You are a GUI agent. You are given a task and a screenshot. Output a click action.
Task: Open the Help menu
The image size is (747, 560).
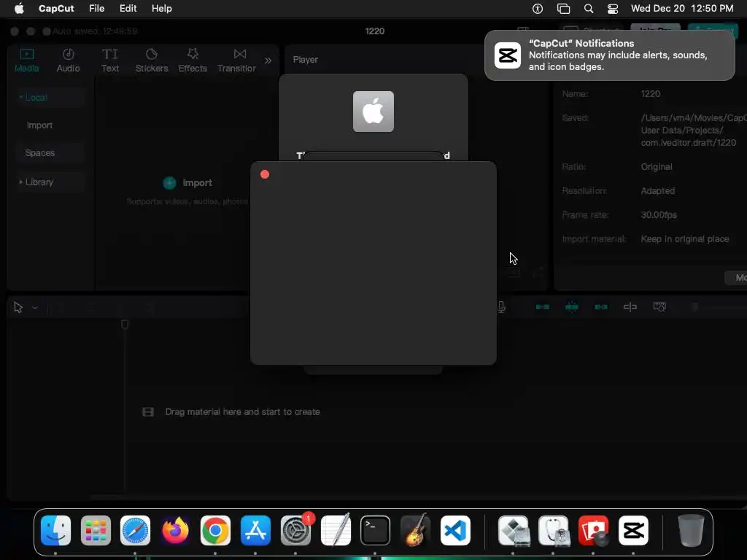(161, 9)
